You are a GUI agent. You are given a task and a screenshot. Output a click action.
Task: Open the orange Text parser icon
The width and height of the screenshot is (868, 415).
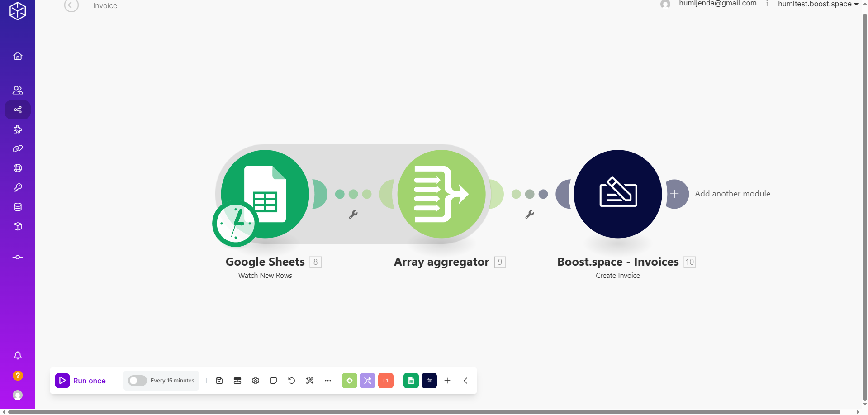pos(386,381)
